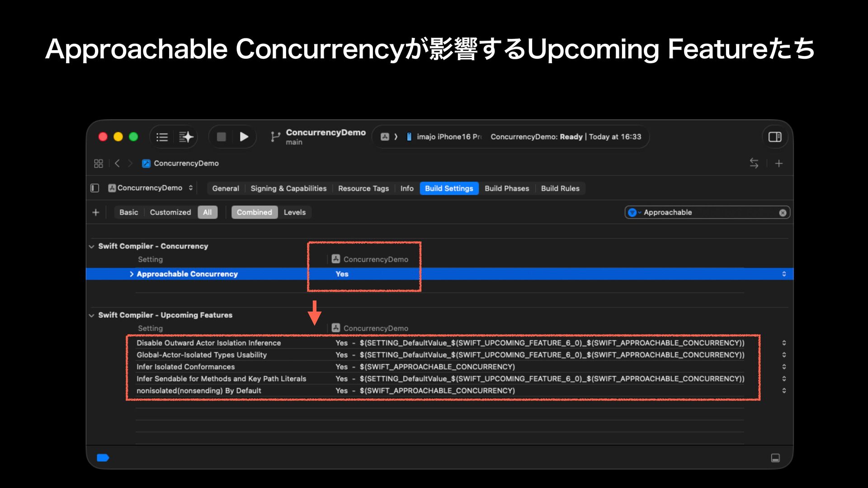Click the add editor plus icon
The width and height of the screenshot is (868, 488).
778,163
